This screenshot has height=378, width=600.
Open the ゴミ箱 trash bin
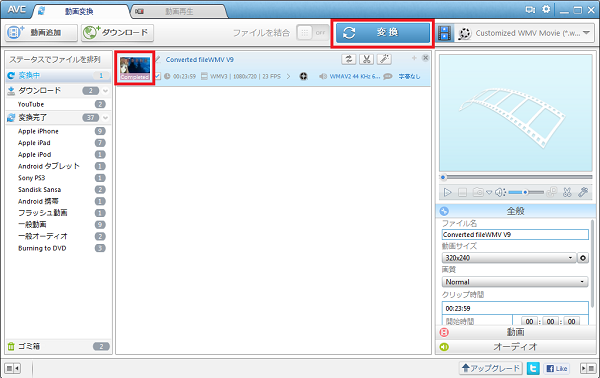58,346
